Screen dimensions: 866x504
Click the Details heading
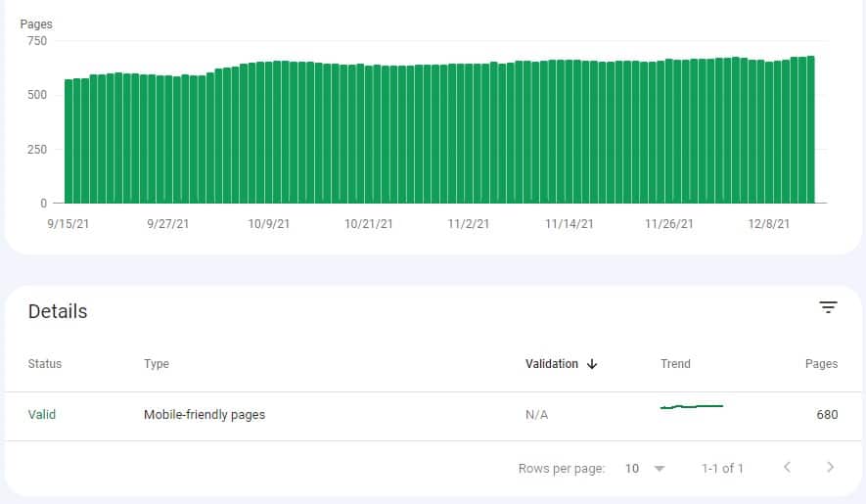[58, 311]
